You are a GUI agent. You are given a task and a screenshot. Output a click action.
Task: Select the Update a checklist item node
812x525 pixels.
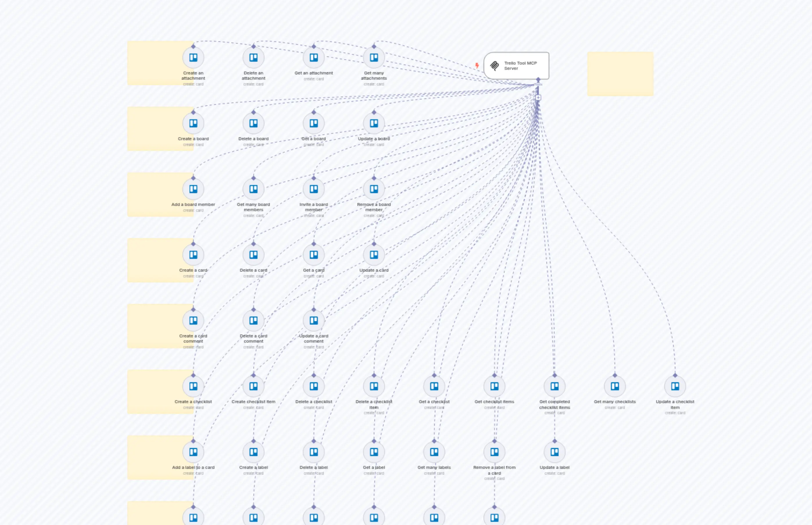point(675,386)
